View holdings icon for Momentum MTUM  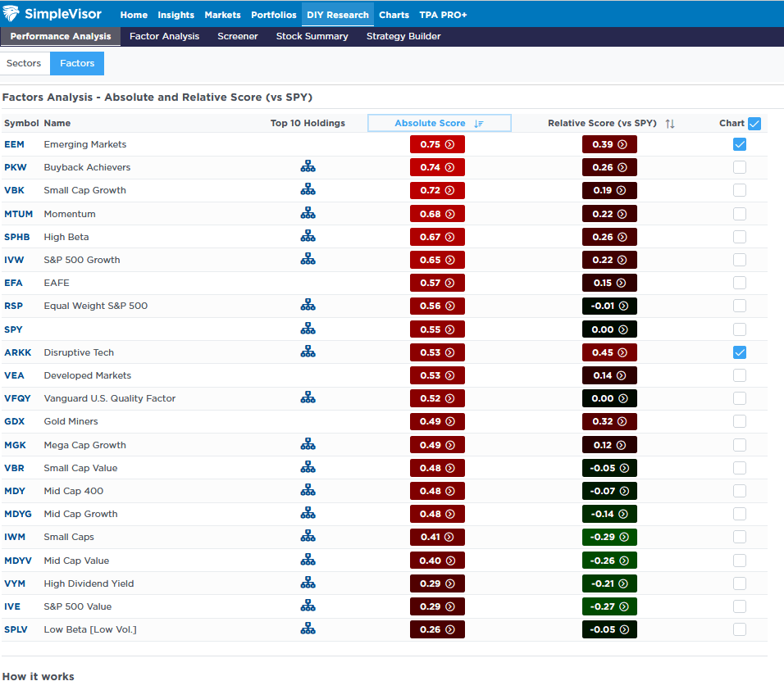pos(308,214)
